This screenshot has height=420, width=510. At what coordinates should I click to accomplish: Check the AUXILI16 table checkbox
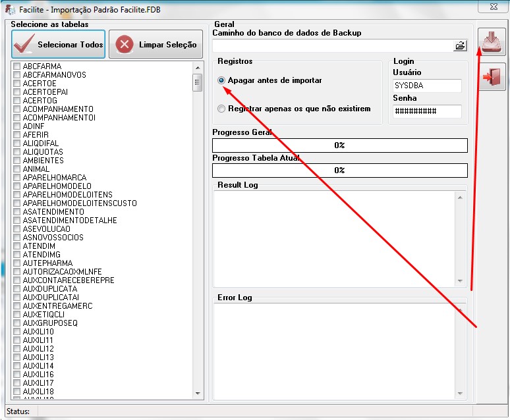point(16,375)
